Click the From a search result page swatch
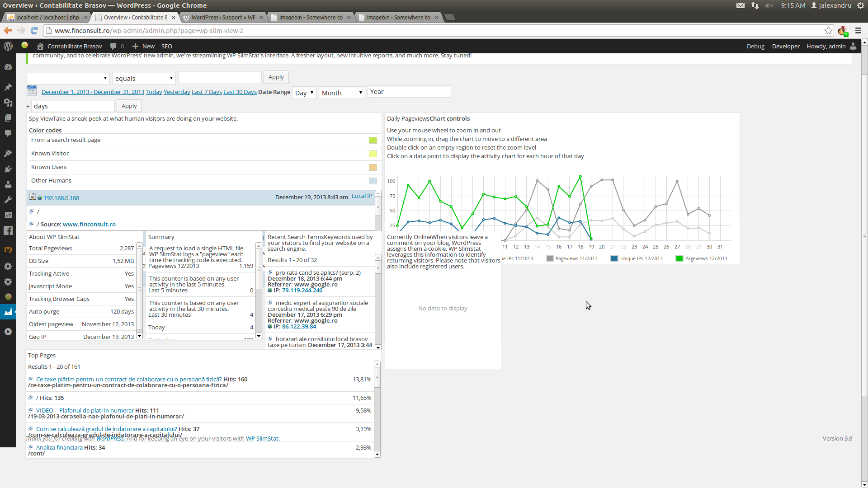 (x=373, y=140)
